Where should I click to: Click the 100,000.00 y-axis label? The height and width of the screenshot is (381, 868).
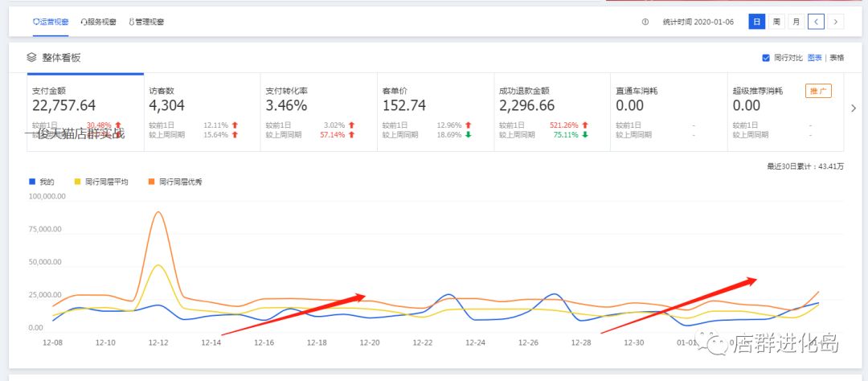click(x=47, y=196)
